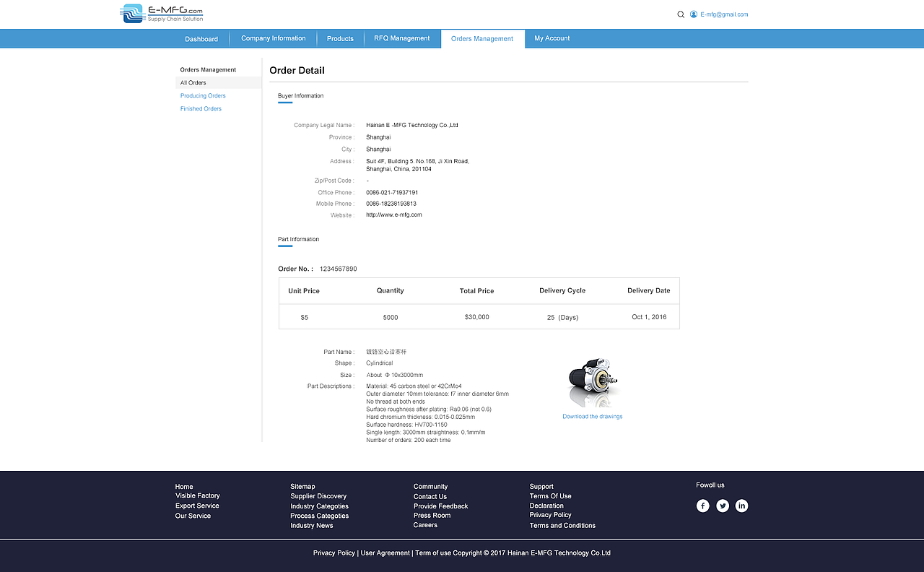Click the Home footer link

pos(184,487)
